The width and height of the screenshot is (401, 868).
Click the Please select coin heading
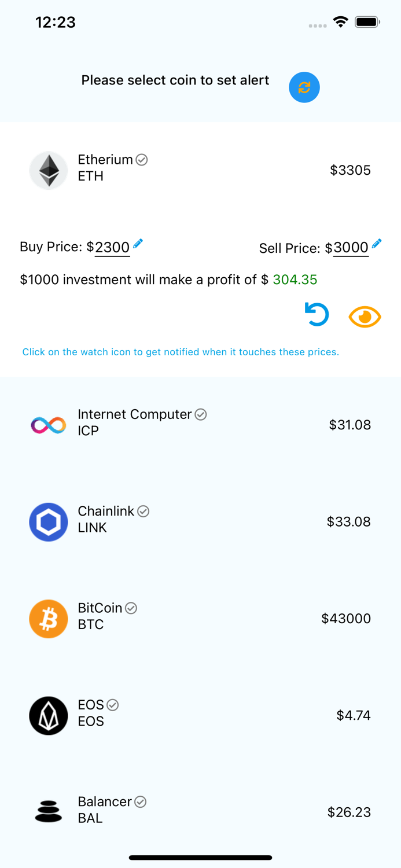tap(175, 80)
